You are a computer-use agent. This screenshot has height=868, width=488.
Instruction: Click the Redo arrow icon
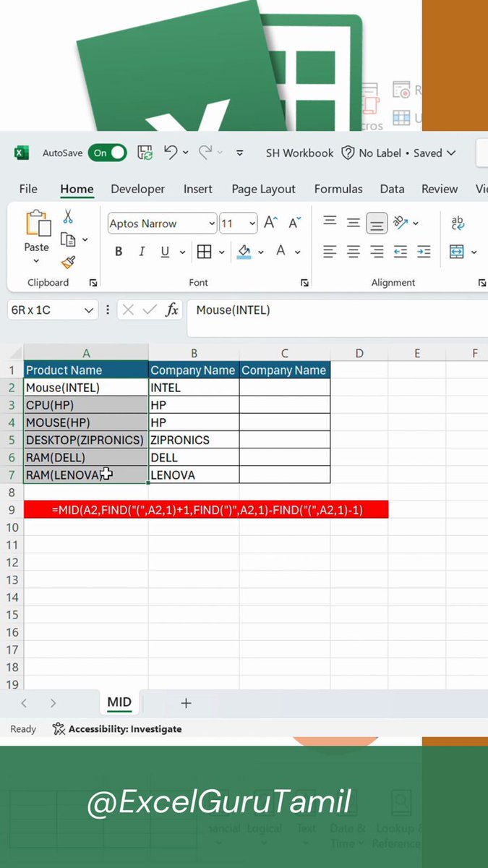[205, 152]
